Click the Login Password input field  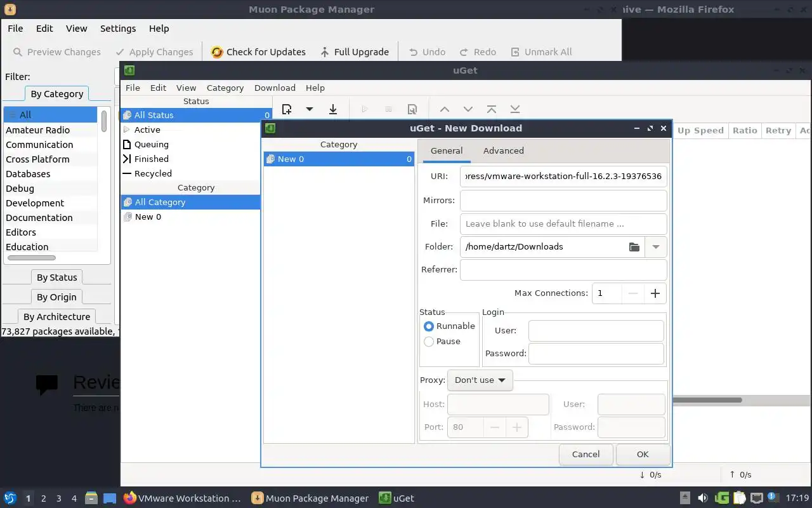point(596,353)
